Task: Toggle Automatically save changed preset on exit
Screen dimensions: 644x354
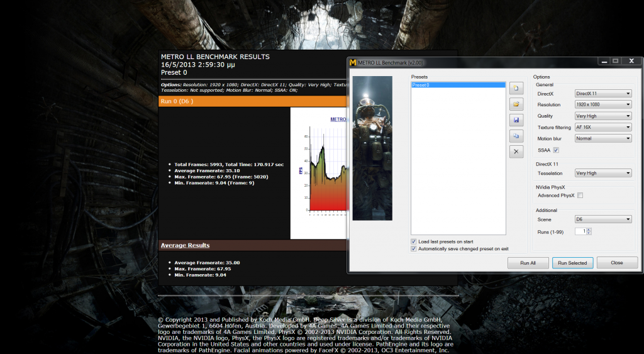Action: [413, 249]
